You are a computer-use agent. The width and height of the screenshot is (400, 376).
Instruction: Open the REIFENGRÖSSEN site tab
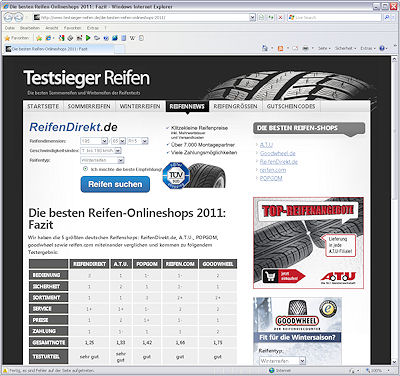(235, 106)
